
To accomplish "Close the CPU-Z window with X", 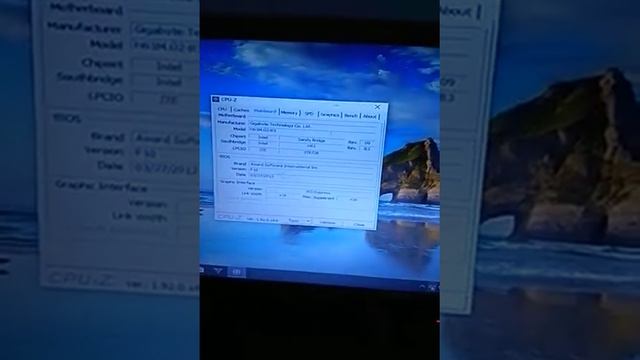I will pyautogui.click(x=378, y=107).
